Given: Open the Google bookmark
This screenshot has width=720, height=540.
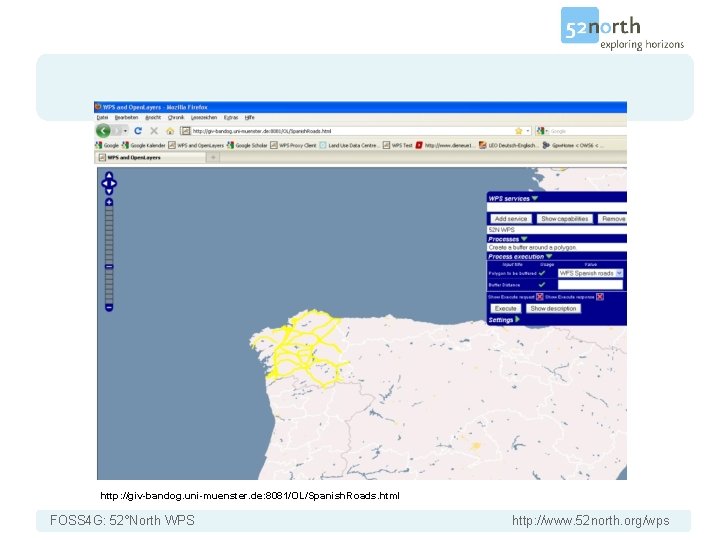Looking at the screenshot, I should [x=107, y=145].
